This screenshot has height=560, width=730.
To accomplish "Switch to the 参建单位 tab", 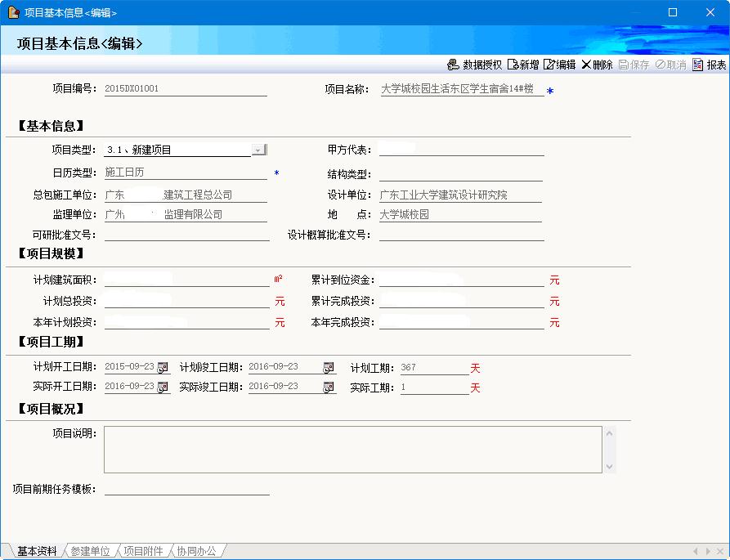I will (x=90, y=551).
